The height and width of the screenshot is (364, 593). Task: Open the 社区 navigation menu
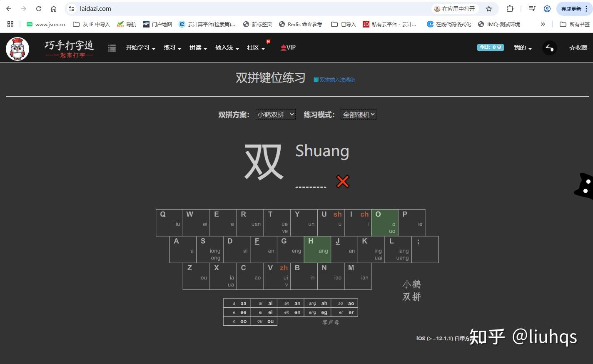[256, 48]
